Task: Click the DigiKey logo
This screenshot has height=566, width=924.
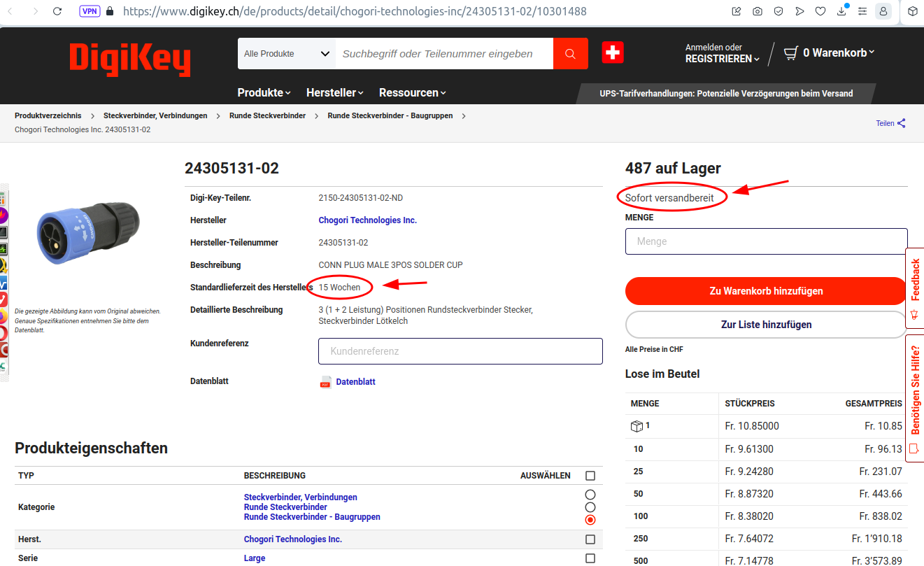Action: tap(129, 59)
